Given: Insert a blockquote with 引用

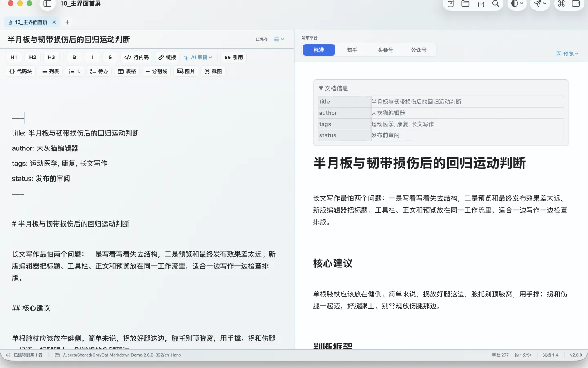Looking at the screenshot, I should click(x=234, y=57).
